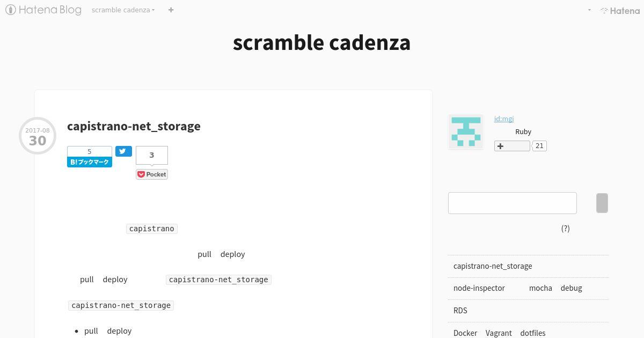Screen dimensions: 644x338
Task: Click the Pocket count bubble showing 3
Action: tap(152, 155)
